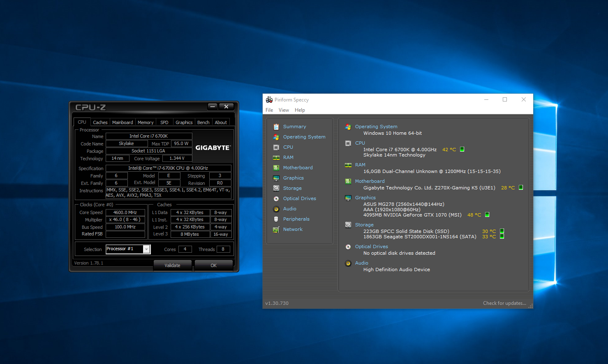Click the Summary icon in Speccy sidebar
This screenshot has height=364, width=608.
[276, 127]
